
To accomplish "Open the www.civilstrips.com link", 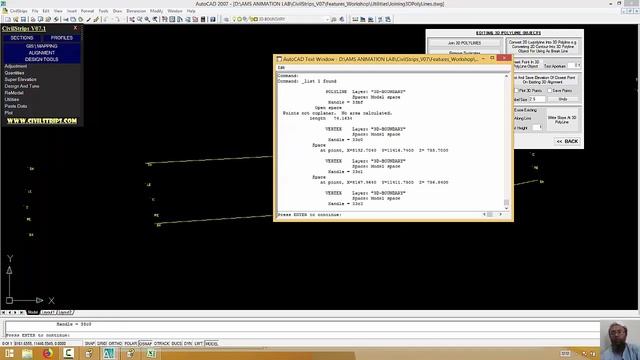I will (42, 121).
